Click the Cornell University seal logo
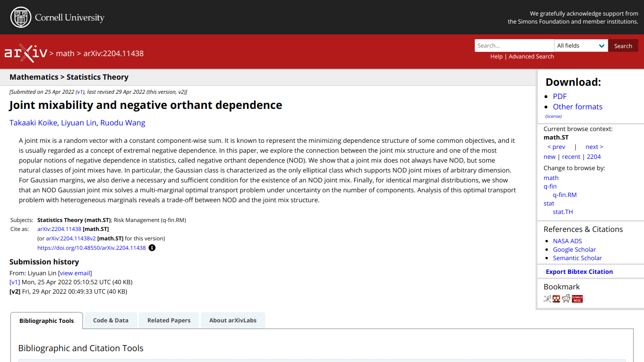The height and width of the screenshot is (362, 644). (20, 17)
